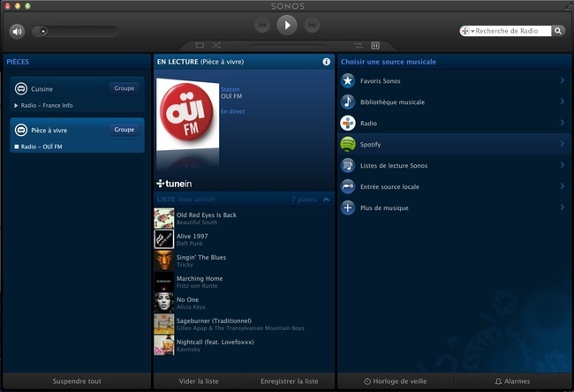Adjust the volume slider
Image resolution: width=574 pixels, height=392 pixels.
[75, 31]
